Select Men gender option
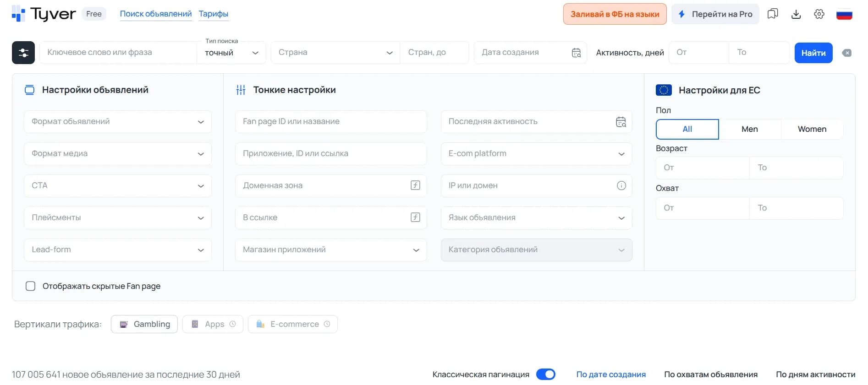This screenshot has height=385, width=868. click(x=750, y=129)
